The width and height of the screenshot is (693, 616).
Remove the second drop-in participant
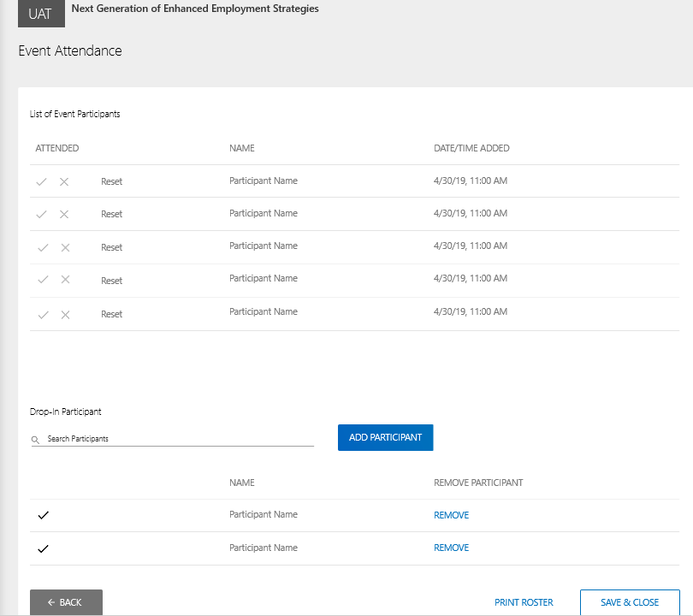click(x=451, y=548)
